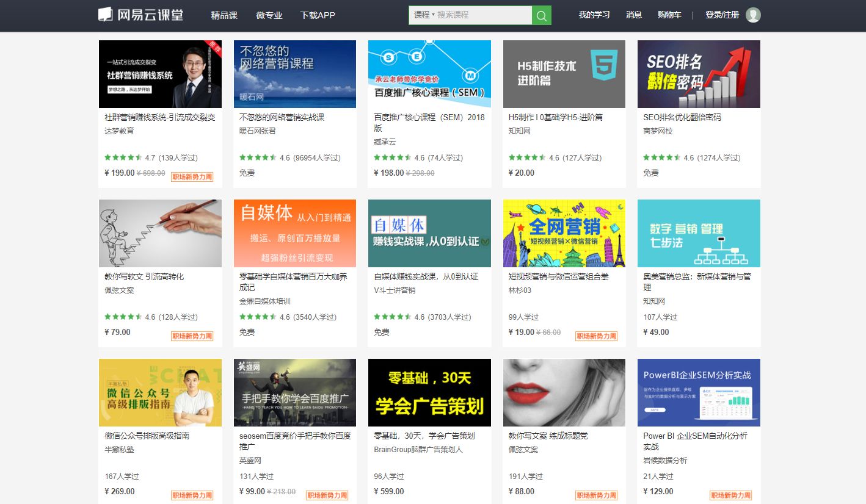Open thumbnail of 社群营销赚钱系统 course
Image resolution: width=866 pixels, height=504 pixels.
point(160,74)
